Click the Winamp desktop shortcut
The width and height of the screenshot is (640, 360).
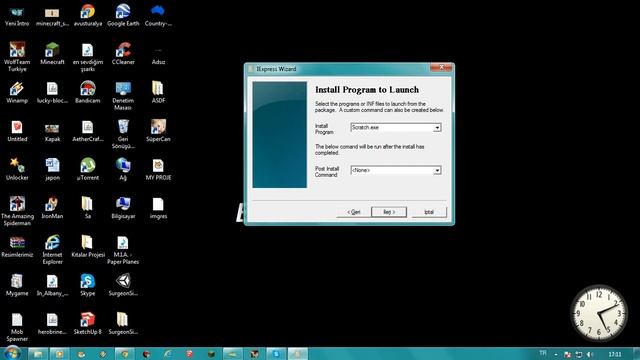[x=17, y=92]
